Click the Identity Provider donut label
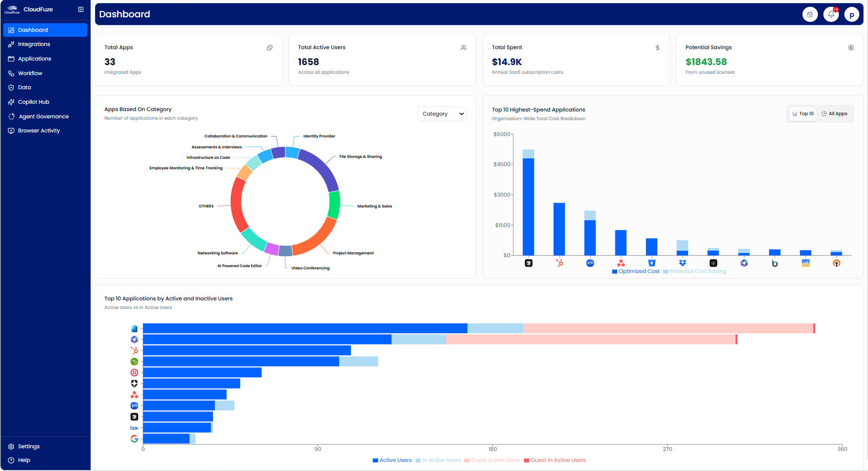 pos(319,136)
